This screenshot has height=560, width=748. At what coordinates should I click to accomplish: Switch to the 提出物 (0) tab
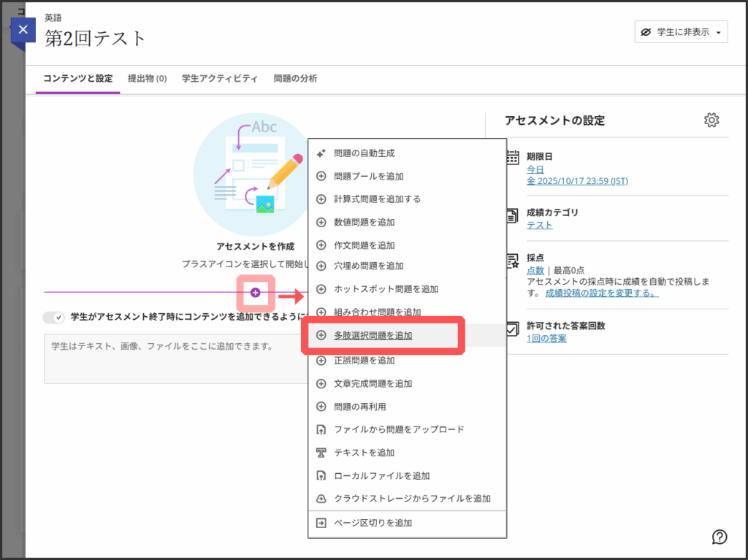pyautogui.click(x=147, y=79)
